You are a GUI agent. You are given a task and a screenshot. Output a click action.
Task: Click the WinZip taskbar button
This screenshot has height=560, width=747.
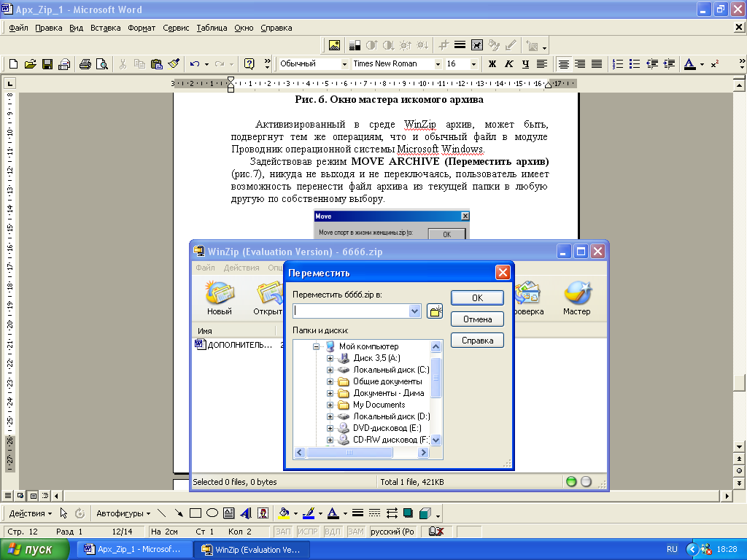click(252, 550)
